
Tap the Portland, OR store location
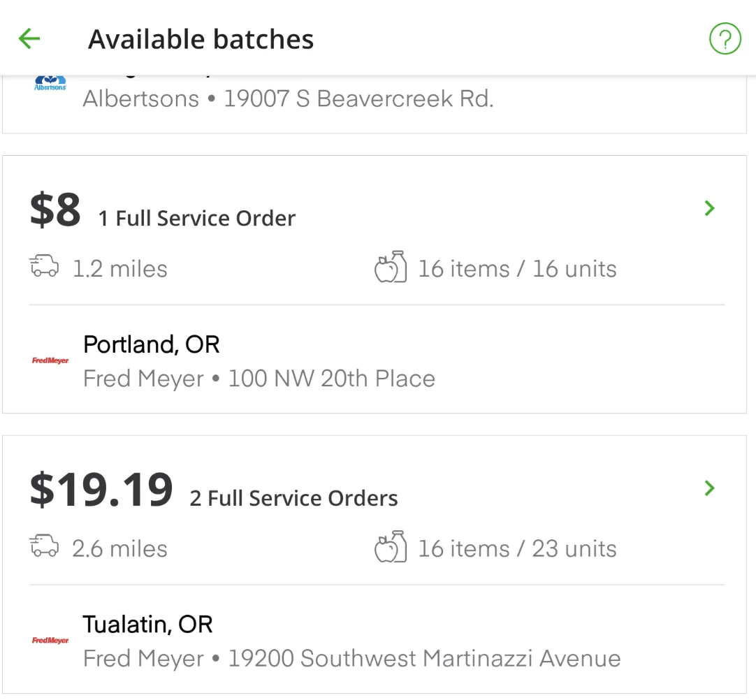[152, 344]
